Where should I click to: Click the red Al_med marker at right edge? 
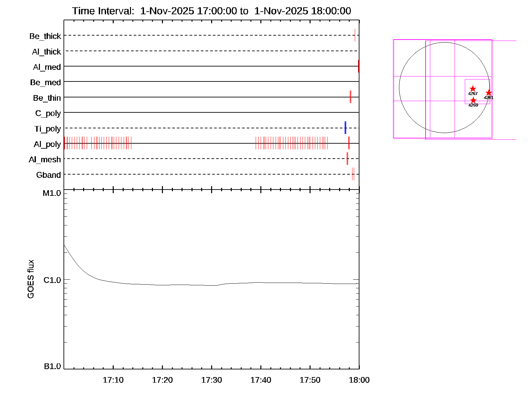(x=358, y=66)
